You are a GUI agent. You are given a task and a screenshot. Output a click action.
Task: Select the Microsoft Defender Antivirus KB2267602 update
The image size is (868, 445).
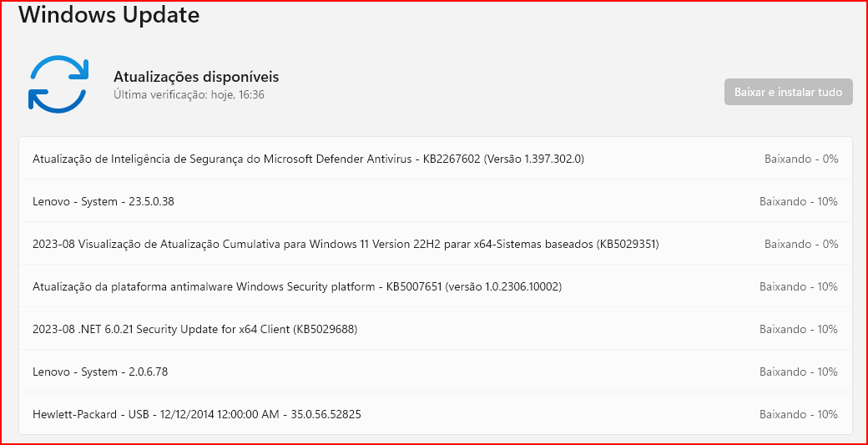point(436,159)
